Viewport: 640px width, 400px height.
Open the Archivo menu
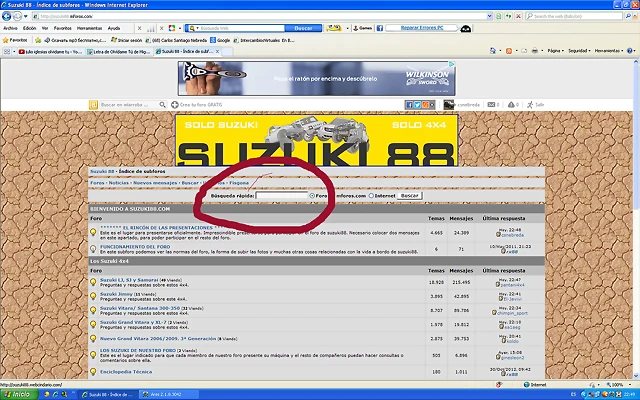tap(10, 28)
